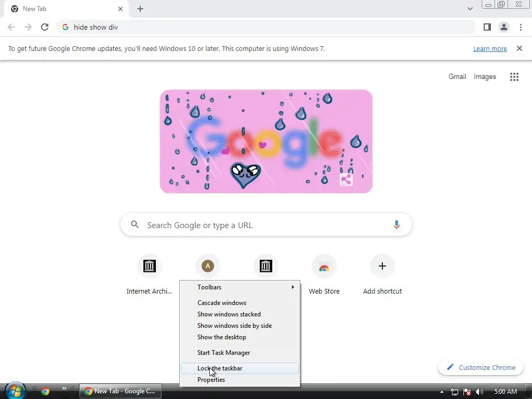Toggle Lock the taskbar
The width and height of the screenshot is (532, 399).
click(x=240, y=368)
